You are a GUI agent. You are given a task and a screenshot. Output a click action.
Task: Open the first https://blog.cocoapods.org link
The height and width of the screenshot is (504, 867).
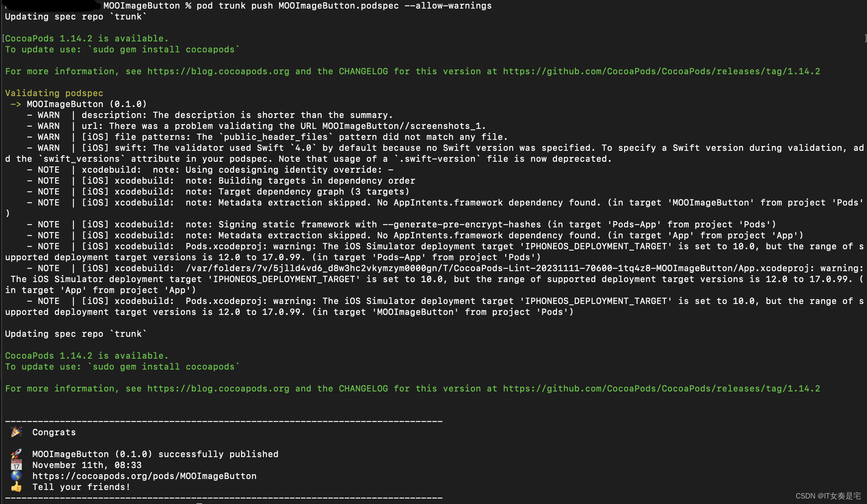[218, 71]
